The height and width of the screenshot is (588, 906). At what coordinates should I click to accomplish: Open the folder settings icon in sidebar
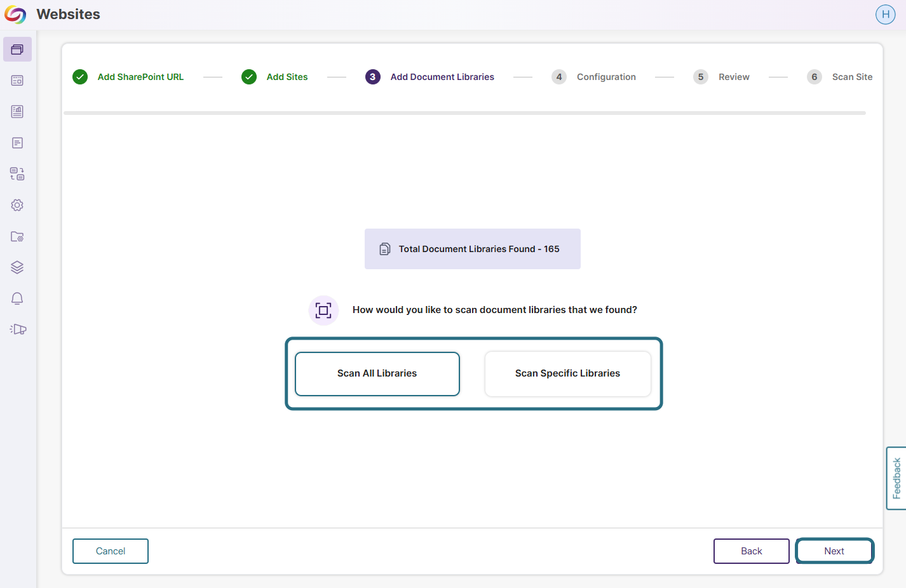17,236
